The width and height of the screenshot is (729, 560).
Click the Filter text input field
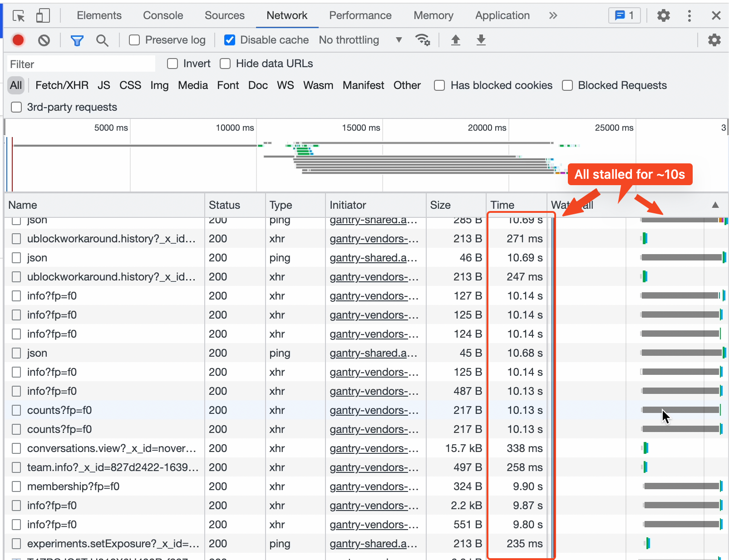[82, 64]
